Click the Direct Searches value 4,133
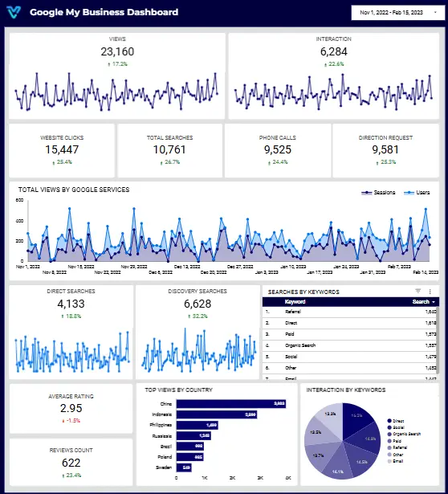 (x=71, y=304)
